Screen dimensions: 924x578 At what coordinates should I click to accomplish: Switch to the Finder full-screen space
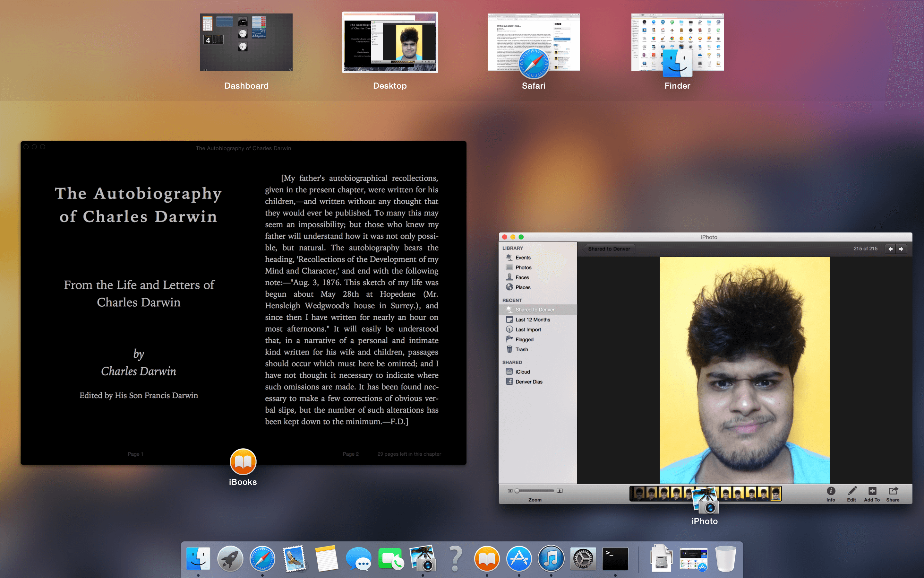[x=677, y=42]
